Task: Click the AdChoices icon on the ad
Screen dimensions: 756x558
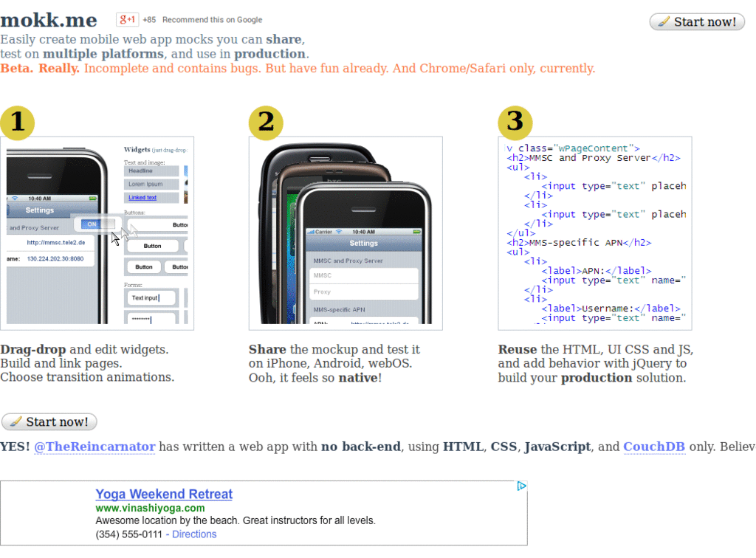Action: point(521,486)
